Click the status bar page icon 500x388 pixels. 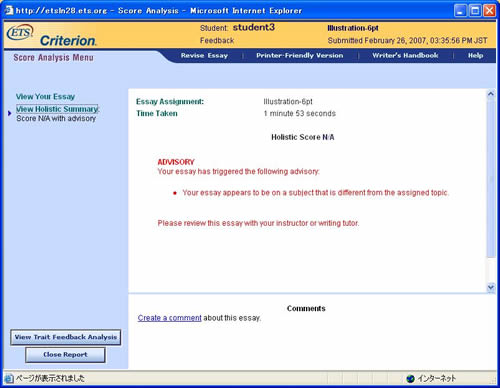pos(9,378)
